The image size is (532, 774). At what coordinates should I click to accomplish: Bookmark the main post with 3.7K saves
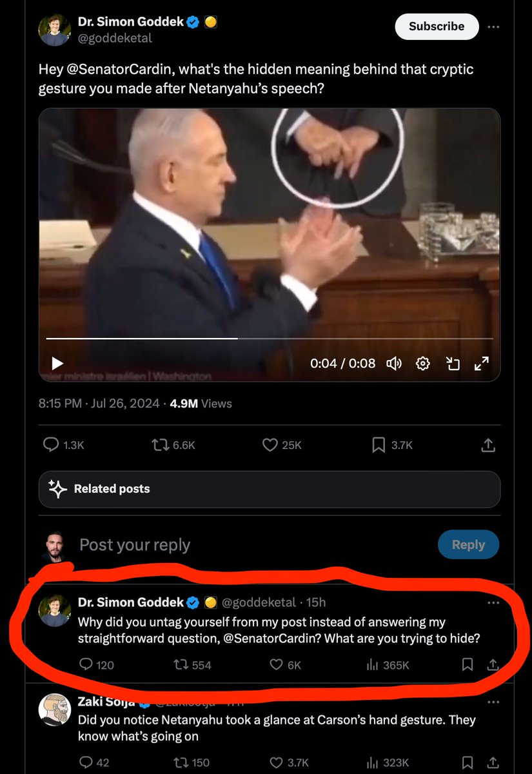point(379,444)
